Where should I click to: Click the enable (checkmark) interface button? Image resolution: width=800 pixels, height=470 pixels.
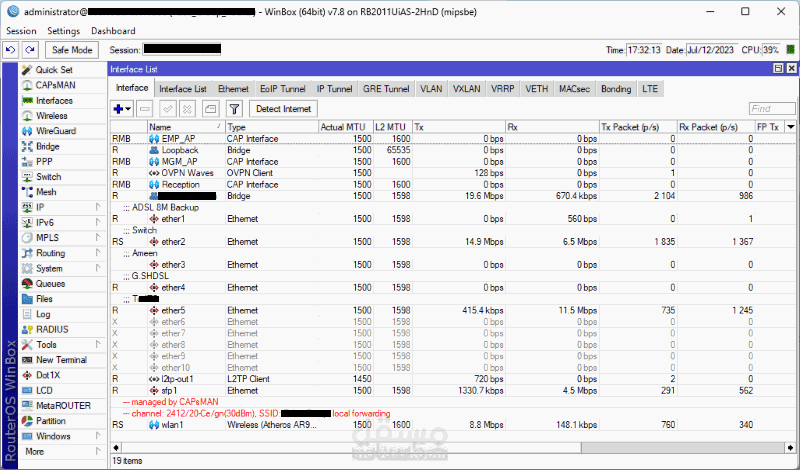(167, 109)
